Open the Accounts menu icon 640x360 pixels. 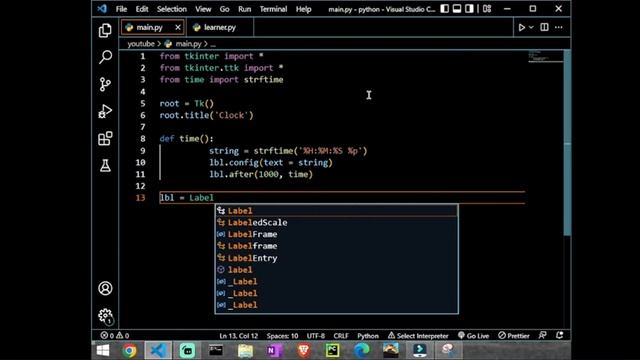(105, 288)
